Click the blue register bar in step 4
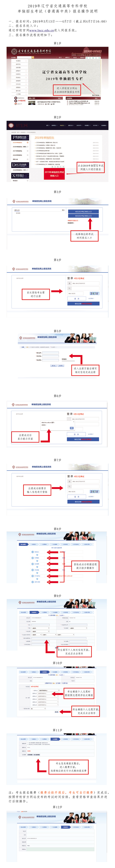The image size is (115, 868). click(83, 304)
